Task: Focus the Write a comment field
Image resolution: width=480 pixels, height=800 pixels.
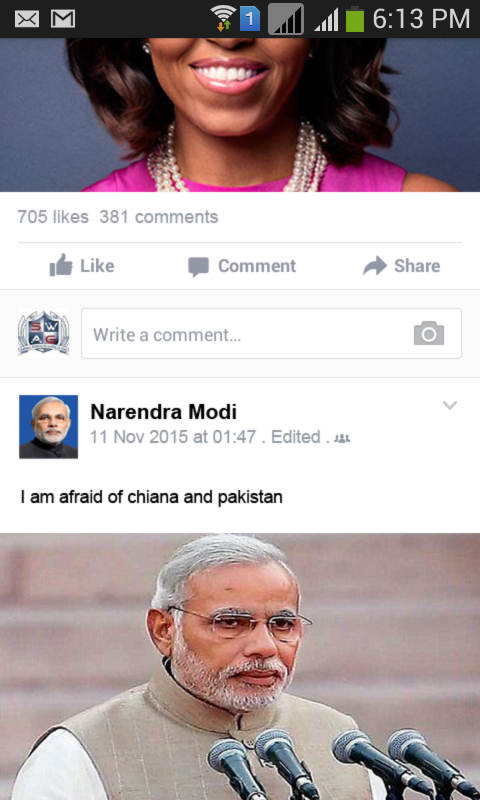Action: tap(271, 333)
